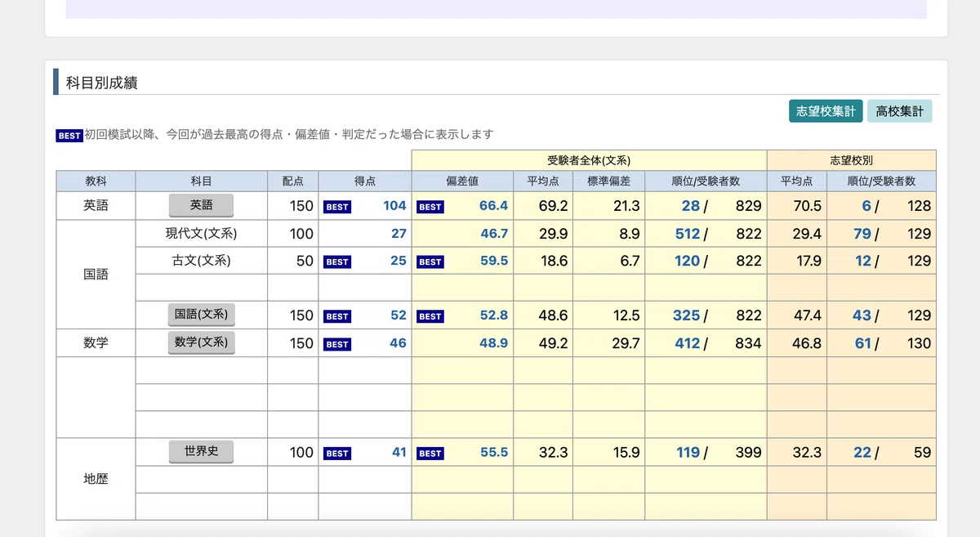Open the 高校集計 view
The height and width of the screenshot is (537, 980).
pyautogui.click(x=899, y=111)
